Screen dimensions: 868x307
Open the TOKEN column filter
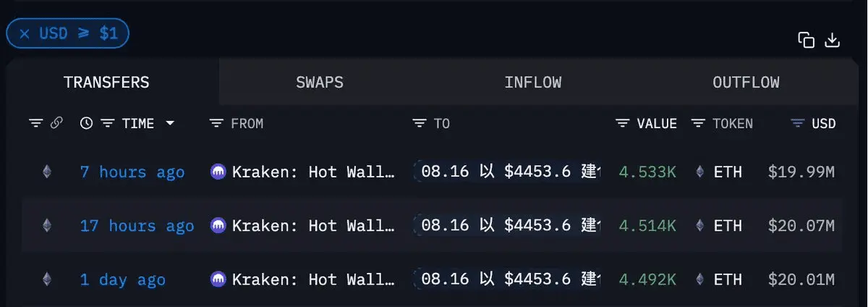698,124
